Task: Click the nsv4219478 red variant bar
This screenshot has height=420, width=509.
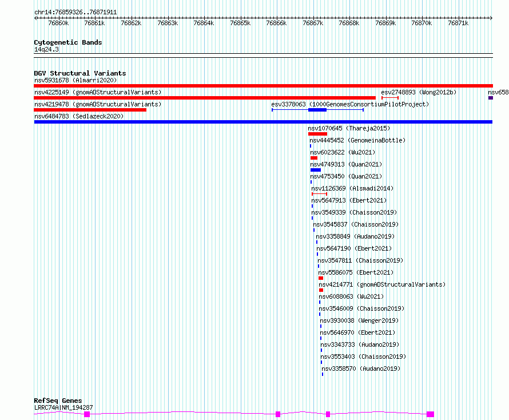Action: [x=90, y=110]
